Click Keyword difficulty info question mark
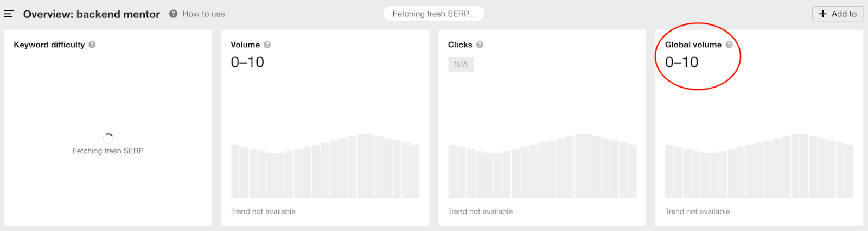Screen dimensions: 868x231 coord(92,45)
